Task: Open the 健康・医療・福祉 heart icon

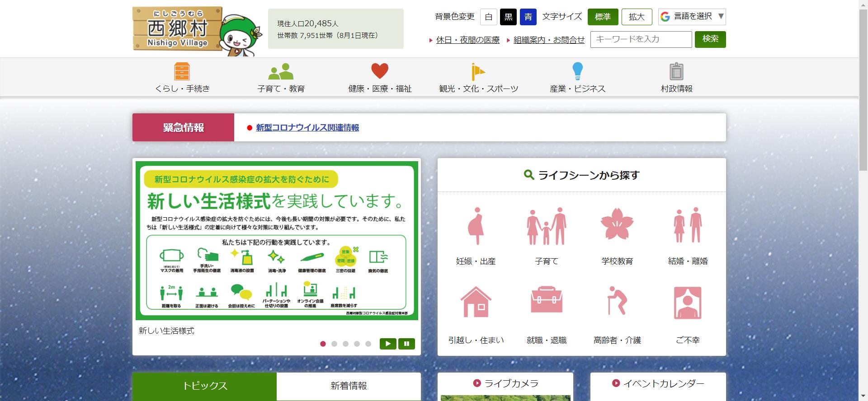Action: pyautogui.click(x=380, y=71)
